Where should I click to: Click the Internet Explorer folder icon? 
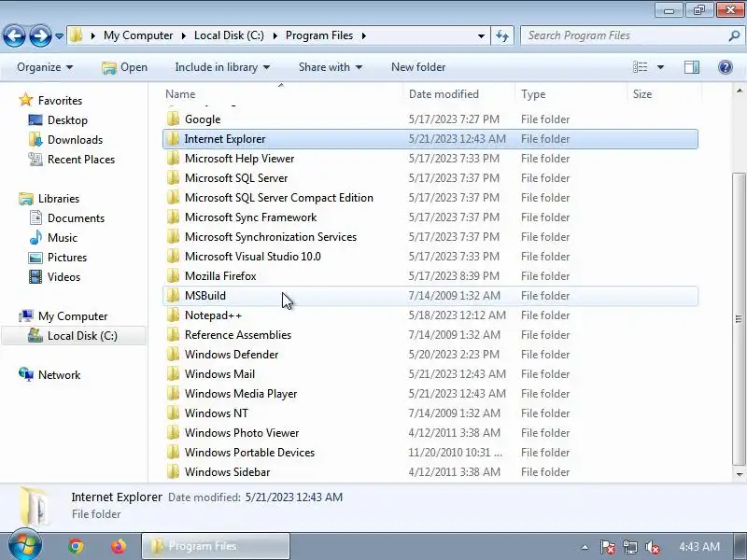click(174, 138)
